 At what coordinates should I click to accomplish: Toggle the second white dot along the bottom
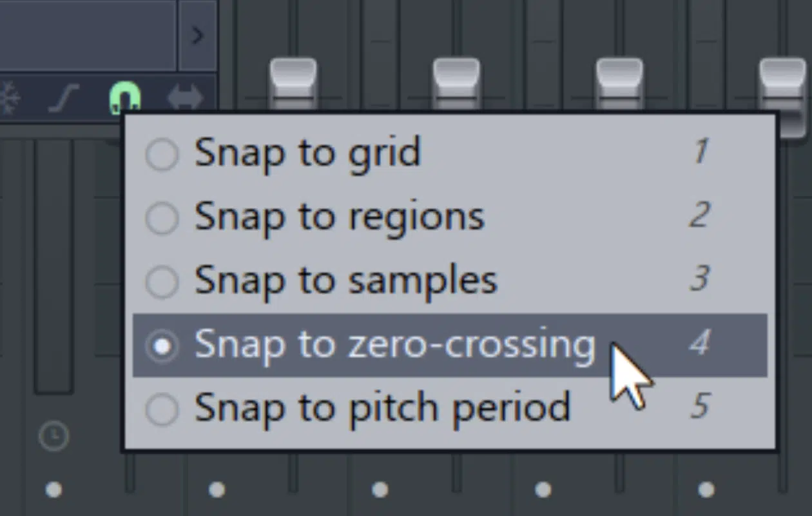click(217, 490)
